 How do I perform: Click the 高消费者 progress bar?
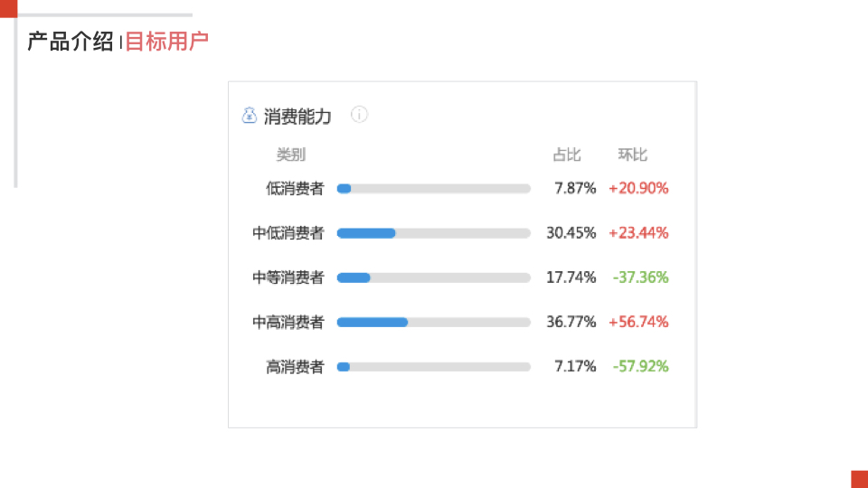433,367
